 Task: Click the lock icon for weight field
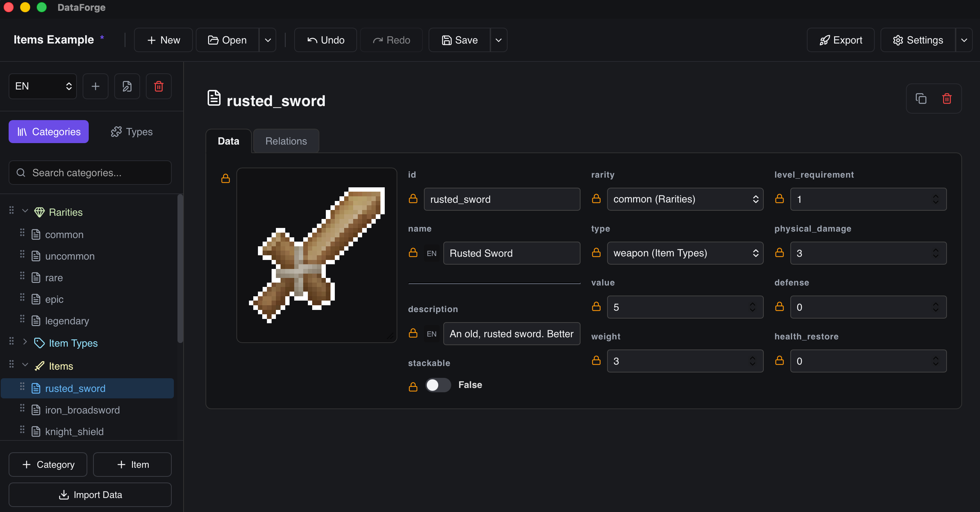coord(596,361)
